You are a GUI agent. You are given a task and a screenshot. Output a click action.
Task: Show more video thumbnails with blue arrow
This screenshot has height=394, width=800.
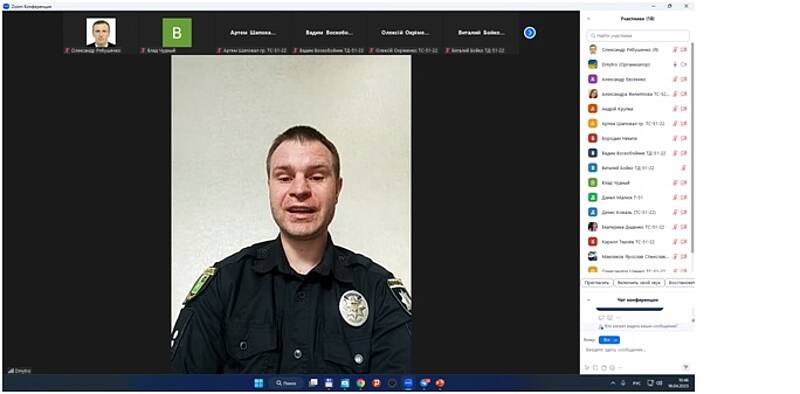(x=530, y=33)
